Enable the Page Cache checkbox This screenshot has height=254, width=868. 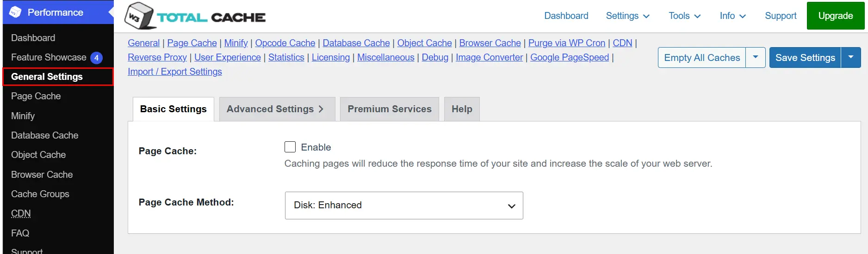(x=290, y=147)
